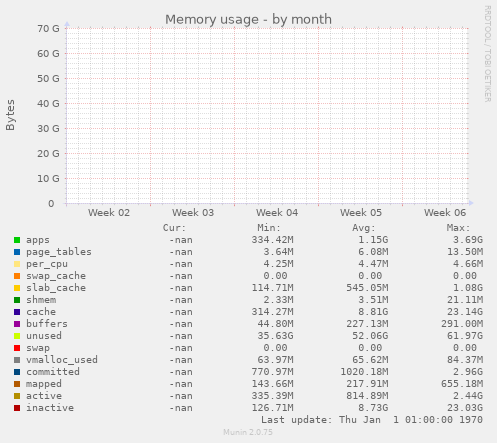Click cache avg value '8.81G'
The image size is (497, 443).
tap(373, 312)
